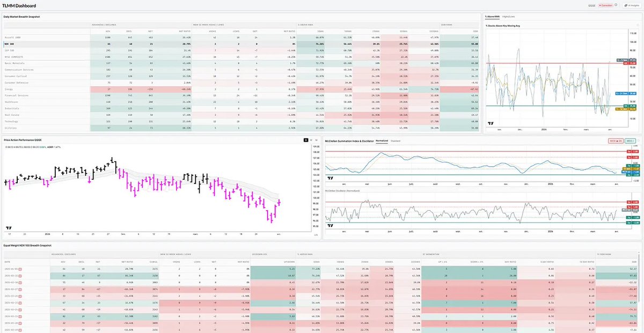Viewport: 644px width, 333px height.
Task: Select the Basic Materials sector row
Action: point(241,63)
